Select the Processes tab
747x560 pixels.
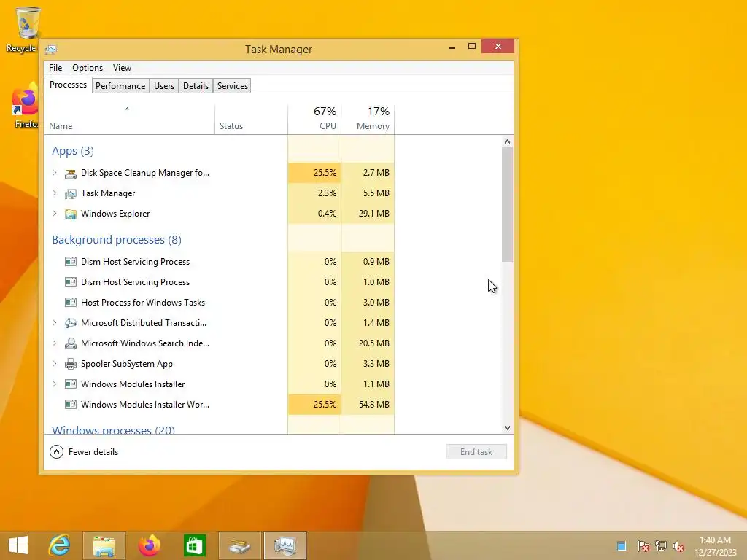pyautogui.click(x=68, y=85)
